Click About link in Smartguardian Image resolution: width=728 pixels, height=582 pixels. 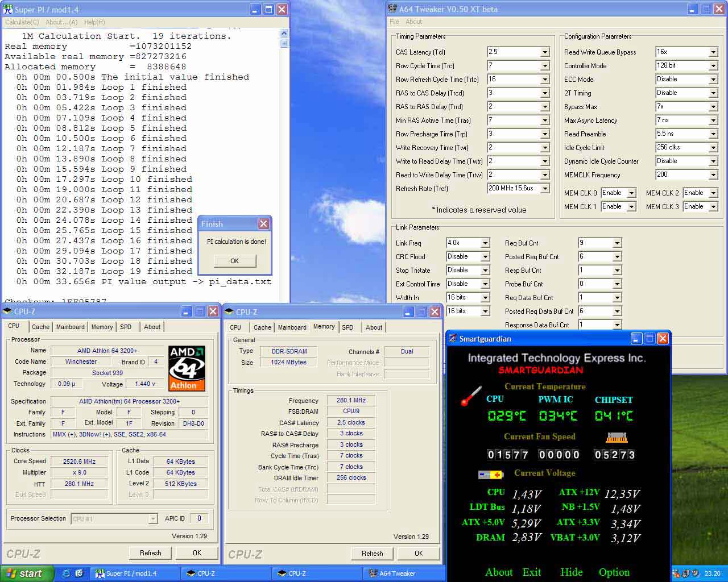tap(499, 572)
